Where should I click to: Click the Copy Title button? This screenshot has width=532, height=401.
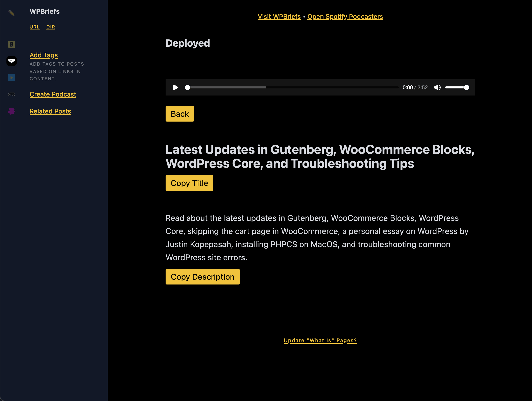pos(189,183)
